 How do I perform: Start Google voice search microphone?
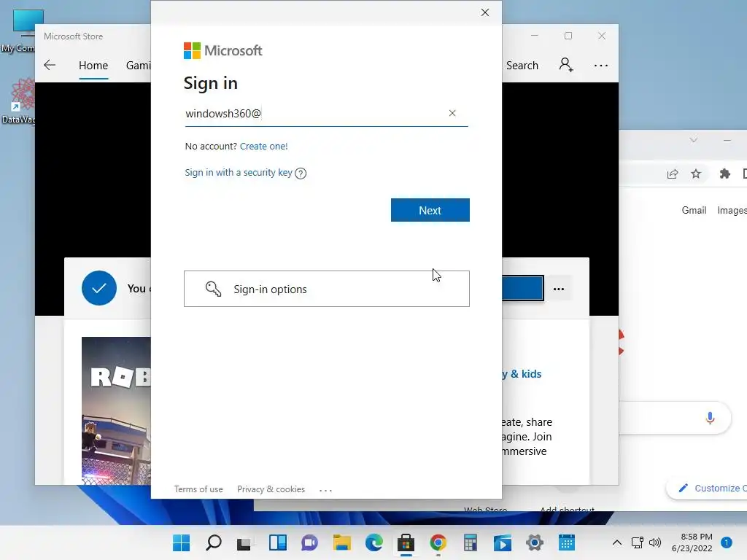[710, 418]
